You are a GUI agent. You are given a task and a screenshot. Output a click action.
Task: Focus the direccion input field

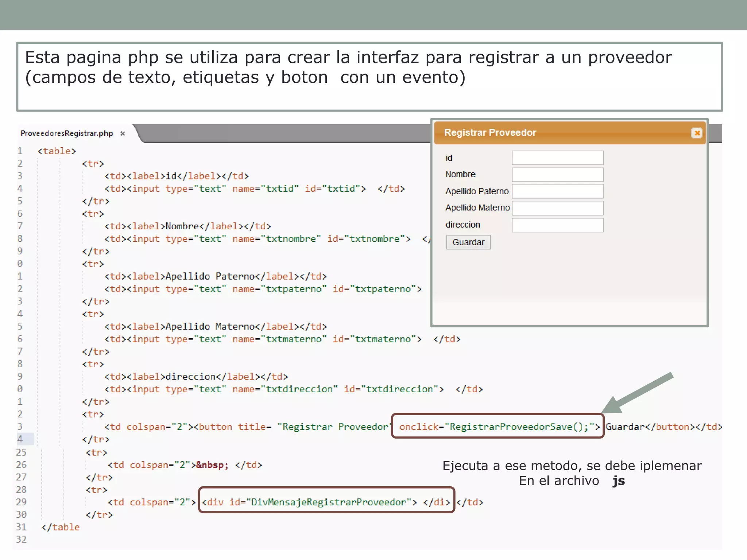pyautogui.click(x=557, y=225)
